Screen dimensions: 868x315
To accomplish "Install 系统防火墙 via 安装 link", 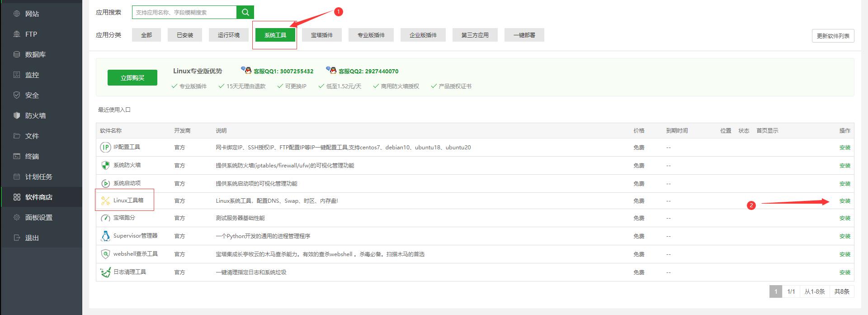I will [845, 166].
